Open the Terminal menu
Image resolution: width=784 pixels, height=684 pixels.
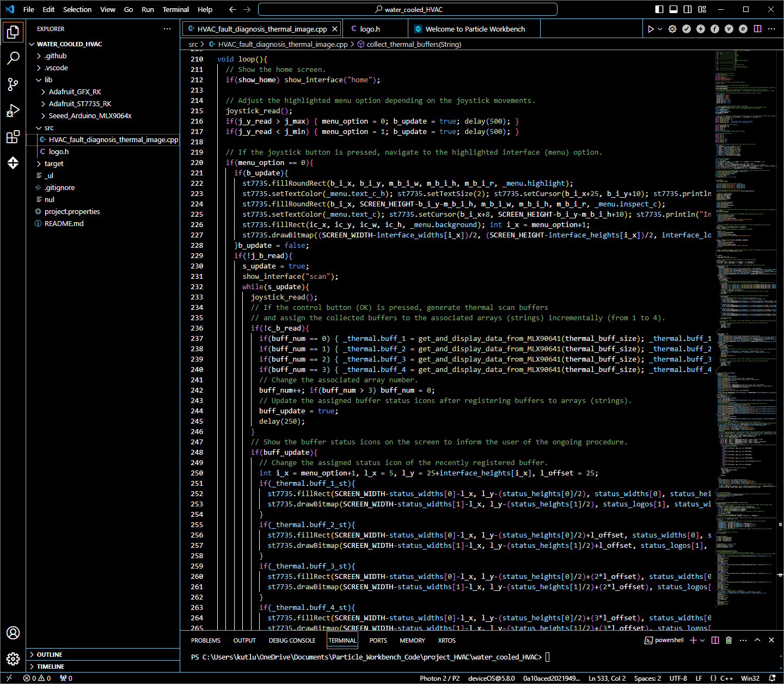175,9
